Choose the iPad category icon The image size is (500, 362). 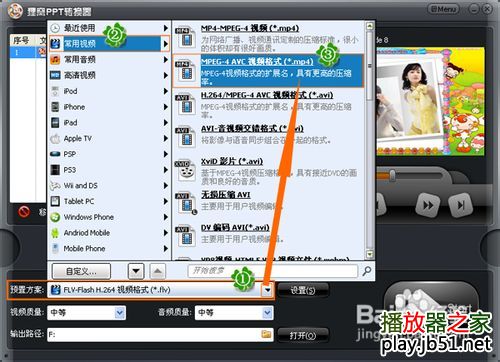click(55, 123)
